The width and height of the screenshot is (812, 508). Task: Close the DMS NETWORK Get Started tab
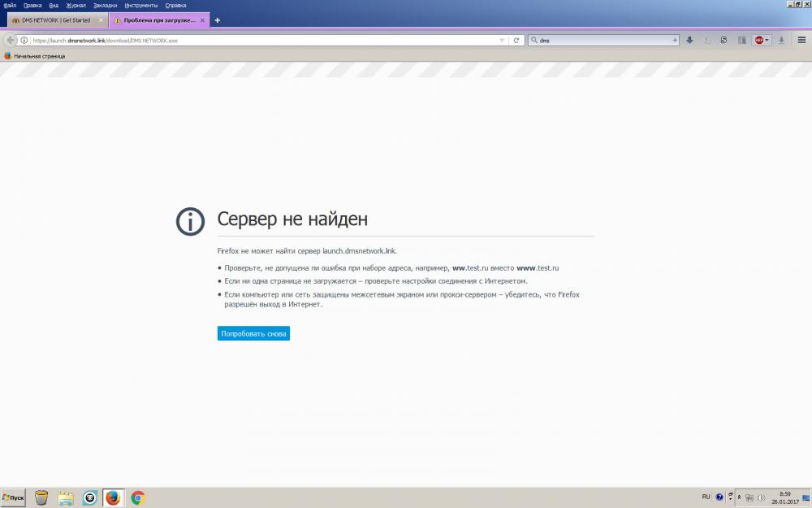(101, 20)
